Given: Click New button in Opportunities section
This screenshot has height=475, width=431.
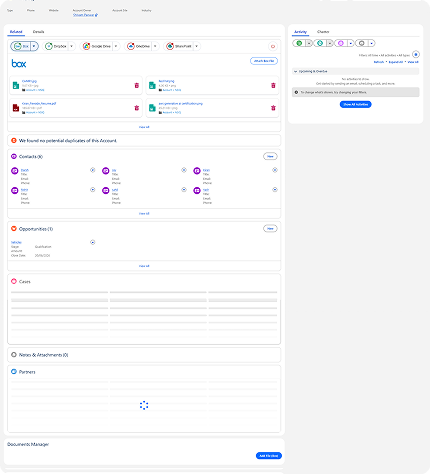Looking at the screenshot, I should pyautogui.click(x=270, y=229).
